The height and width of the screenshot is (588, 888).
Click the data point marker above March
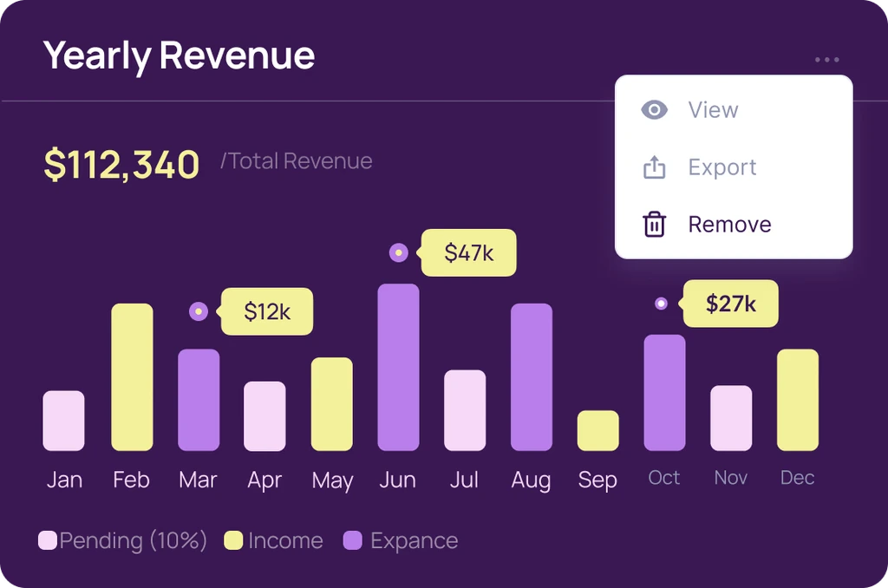click(x=199, y=311)
